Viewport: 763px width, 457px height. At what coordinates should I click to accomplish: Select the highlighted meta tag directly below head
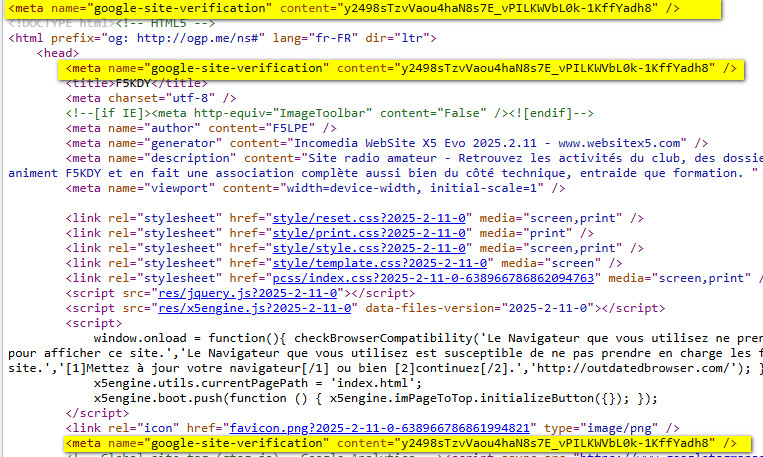(x=400, y=68)
